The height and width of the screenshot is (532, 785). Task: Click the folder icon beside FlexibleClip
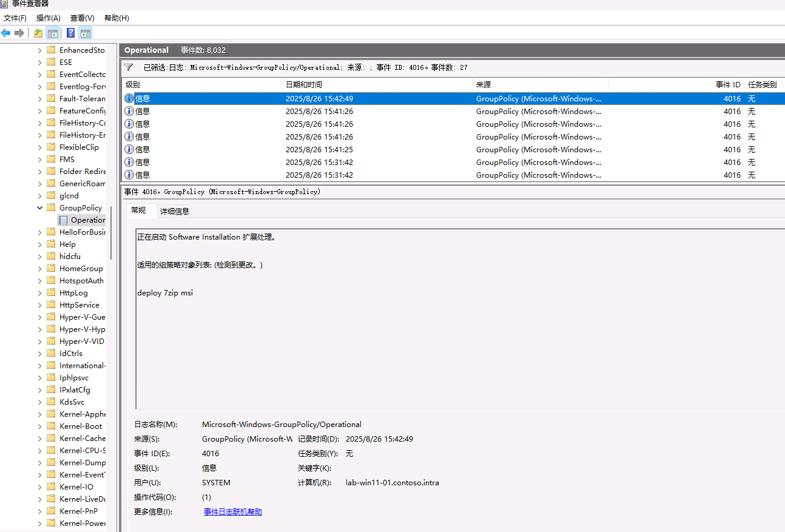tap(51, 147)
